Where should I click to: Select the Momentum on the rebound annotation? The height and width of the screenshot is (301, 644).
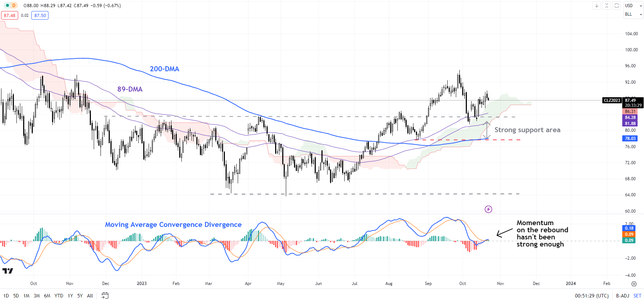click(542, 233)
